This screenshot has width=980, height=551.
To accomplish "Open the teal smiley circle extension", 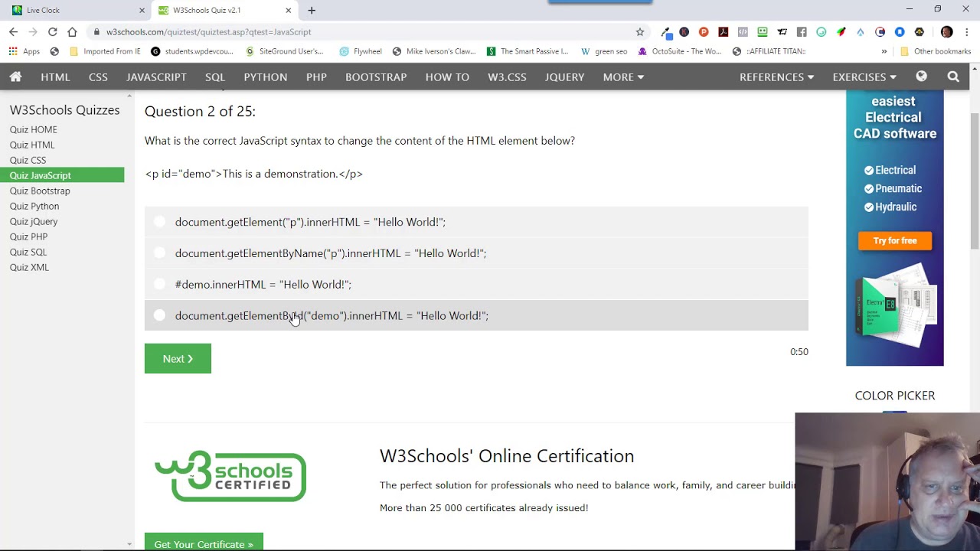I will point(822,31).
